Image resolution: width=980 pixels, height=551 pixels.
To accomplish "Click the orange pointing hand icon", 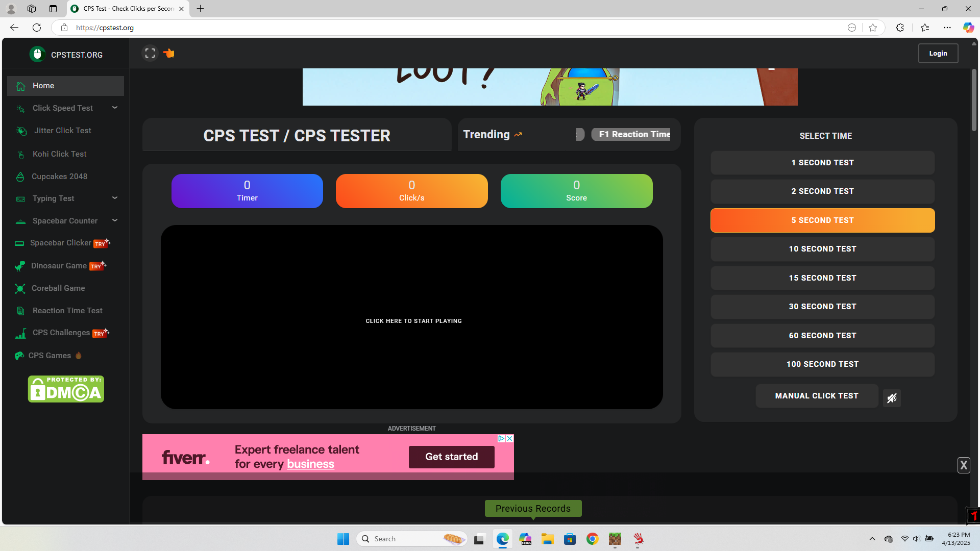I will click(169, 53).
